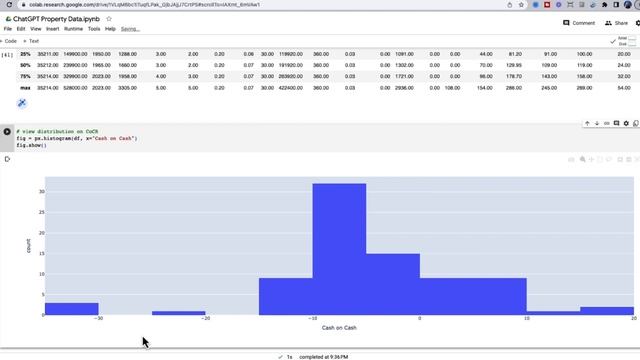The image size is (640, 360).
Task: Open the Chrome extensions puzzle icon
Action: tap(605, 5)
